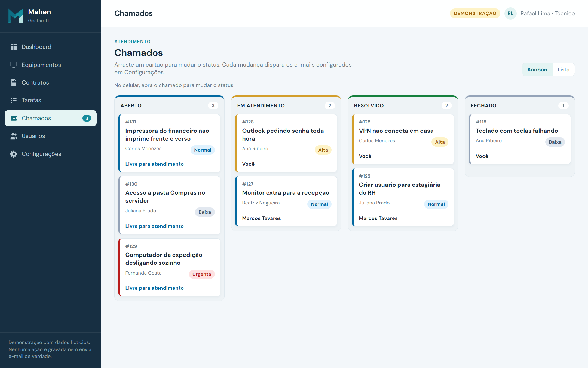Switch to Kanban view
The width and height of the screenshot is (588, 368).
click(537, 70)
